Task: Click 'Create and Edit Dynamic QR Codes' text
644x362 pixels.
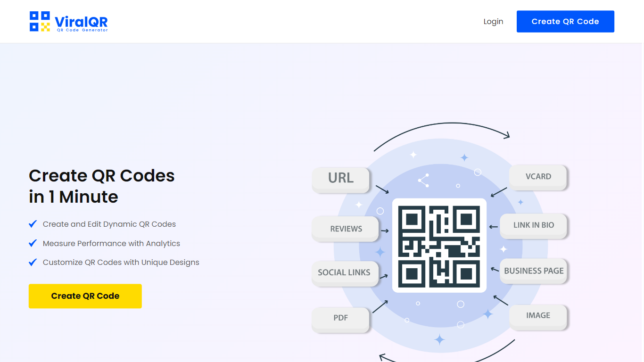Action: (109, 224)
